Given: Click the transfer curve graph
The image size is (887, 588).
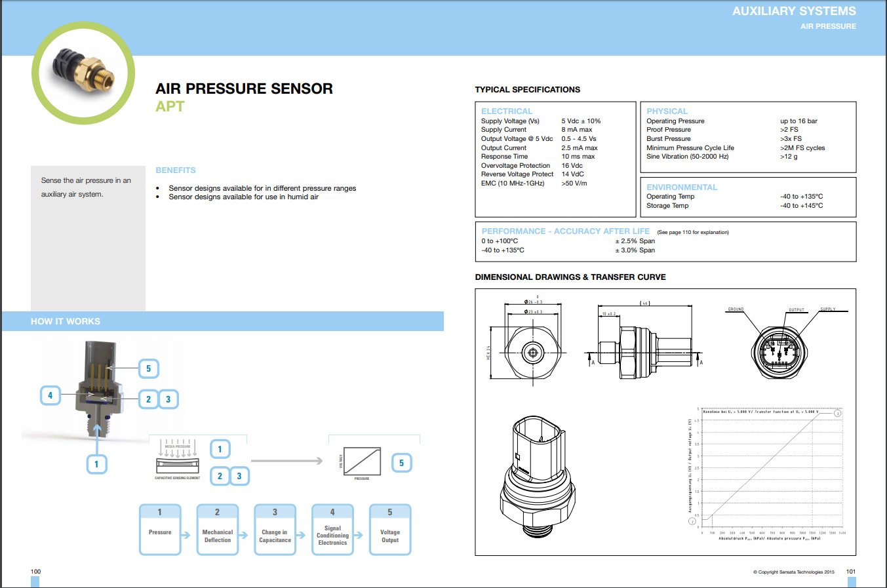Looking at the screenshot, I should (x=767, y=473).
